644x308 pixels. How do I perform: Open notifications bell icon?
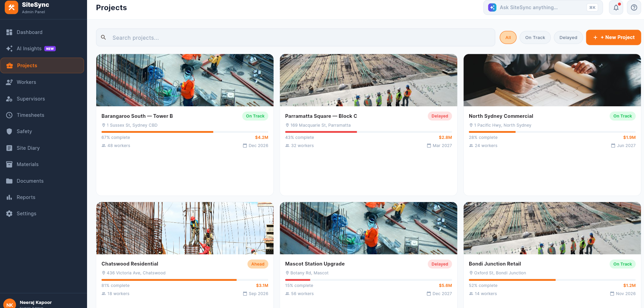(616, 7)
